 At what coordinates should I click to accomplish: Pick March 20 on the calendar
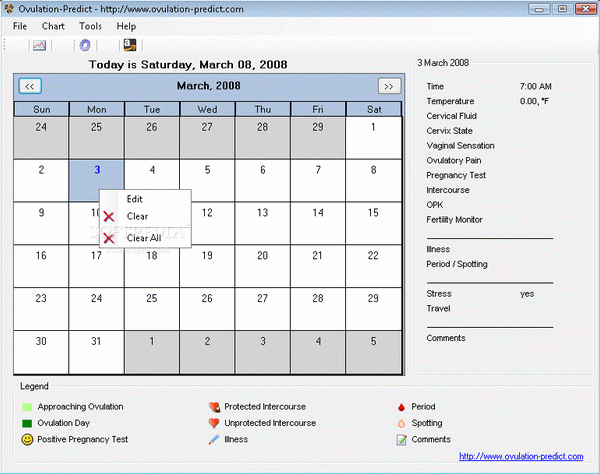[x=262, y=266]
